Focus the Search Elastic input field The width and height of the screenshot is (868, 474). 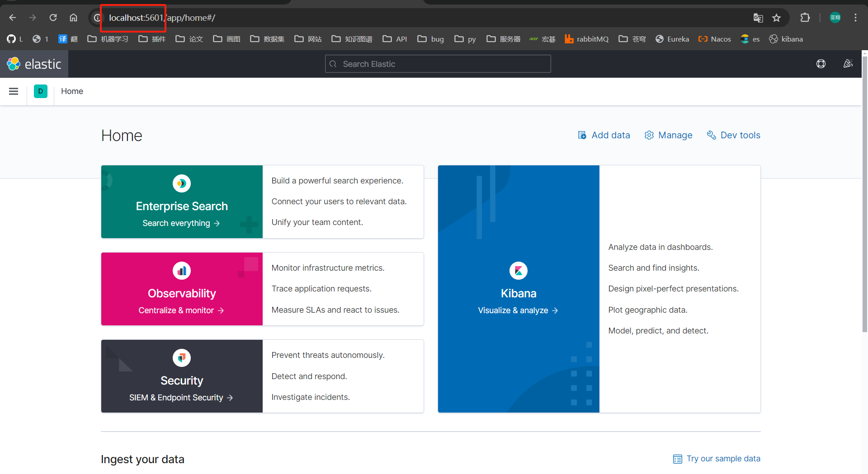click(x=438, y=64)
